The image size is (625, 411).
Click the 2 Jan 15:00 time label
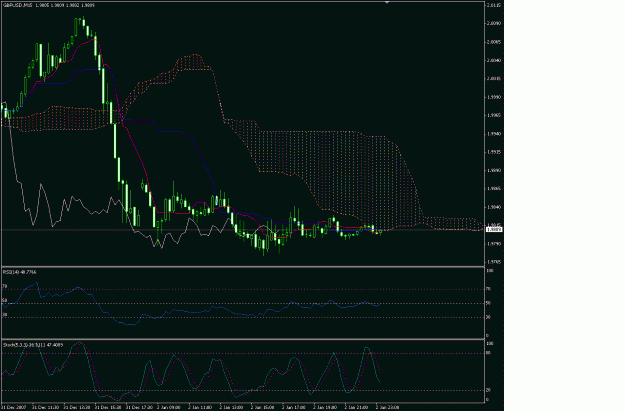[263, 407]
